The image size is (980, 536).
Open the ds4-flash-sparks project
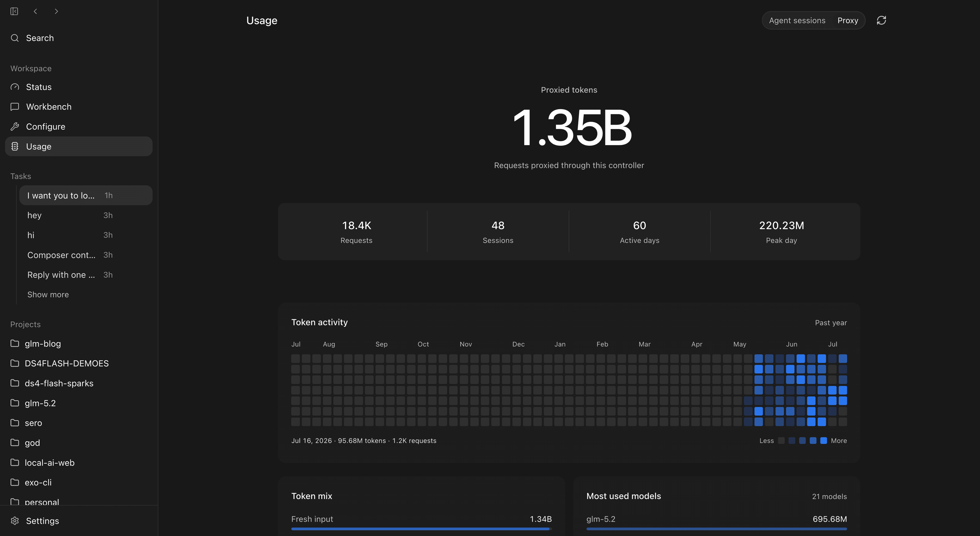coord(79,383)
